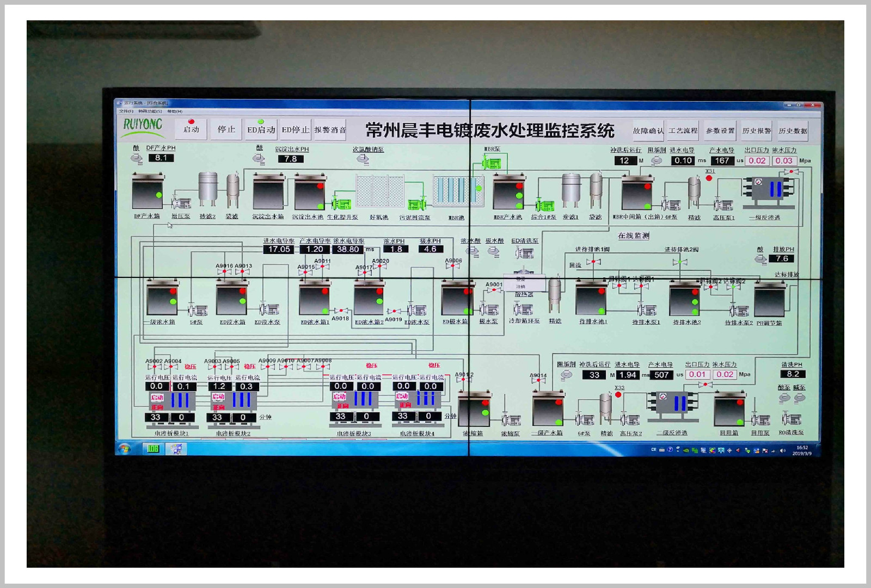Viewport: 871px width, 588px height.
Task: Click the 进水电导率 value 17.05
Action: click(279, 249)
